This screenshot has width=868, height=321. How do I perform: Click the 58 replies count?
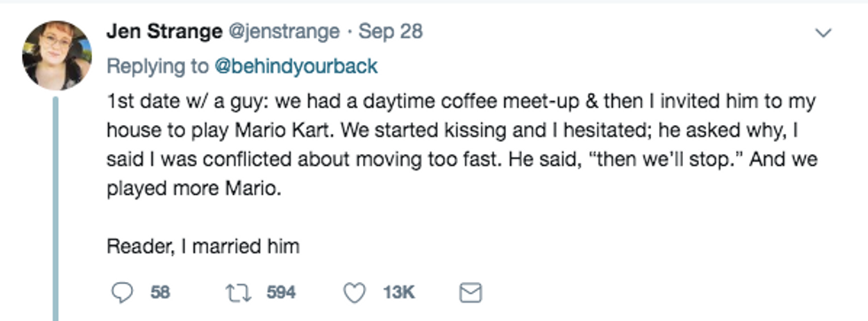tap(160, 292)
